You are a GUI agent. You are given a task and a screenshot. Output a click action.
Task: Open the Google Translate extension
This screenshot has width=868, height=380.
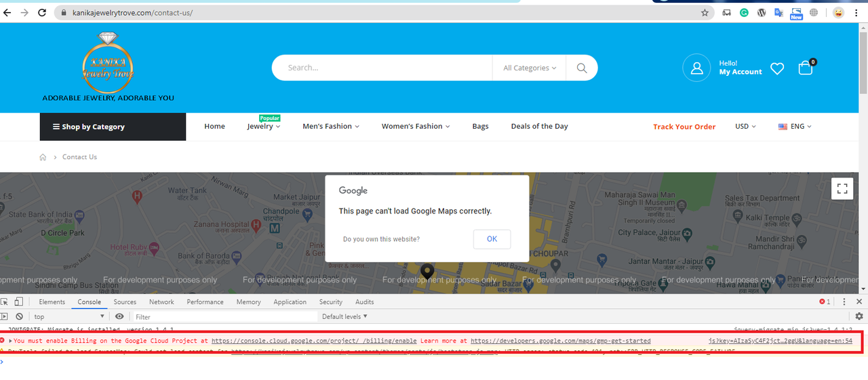pos(778,13)
